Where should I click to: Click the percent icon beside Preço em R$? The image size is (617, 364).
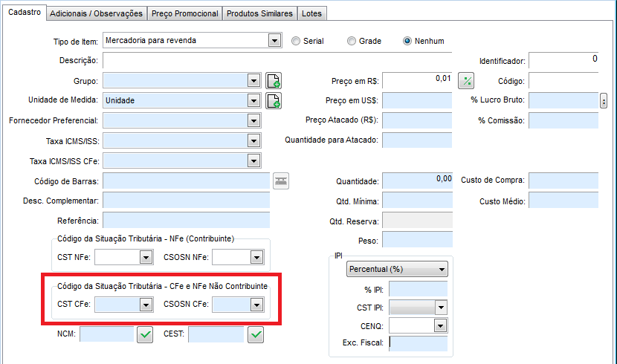pyautogui.click(x=466, y=81)
